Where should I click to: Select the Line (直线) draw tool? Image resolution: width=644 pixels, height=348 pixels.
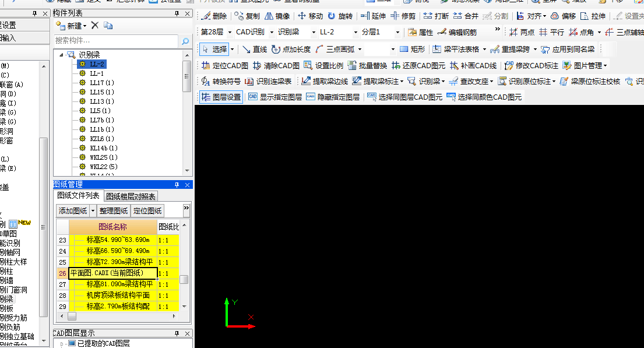point(255,50)
